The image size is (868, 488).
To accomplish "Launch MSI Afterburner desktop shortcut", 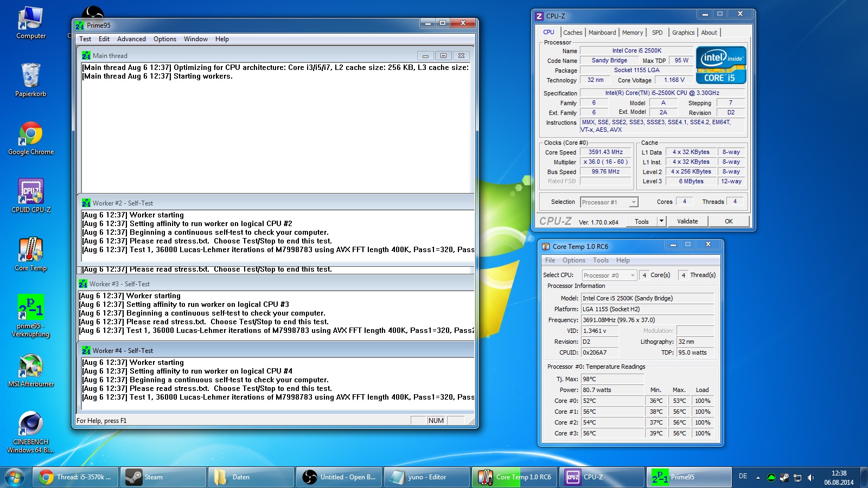I will [31, 371].
